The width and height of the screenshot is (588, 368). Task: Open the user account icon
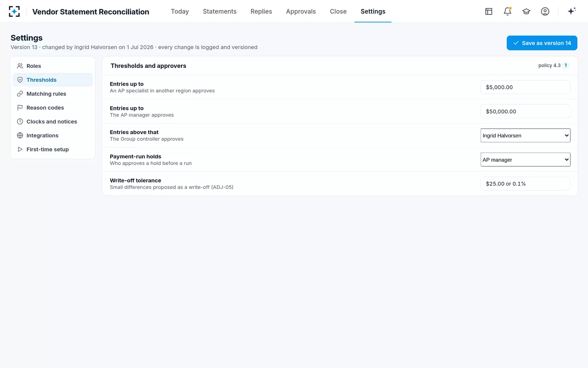click(x=545, y=11)
